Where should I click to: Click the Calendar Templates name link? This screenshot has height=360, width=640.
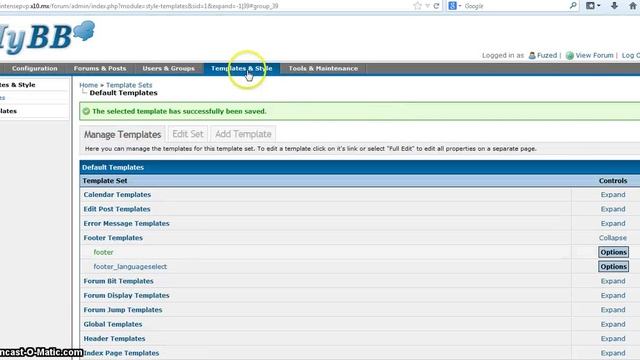click(x=117, y=195)
